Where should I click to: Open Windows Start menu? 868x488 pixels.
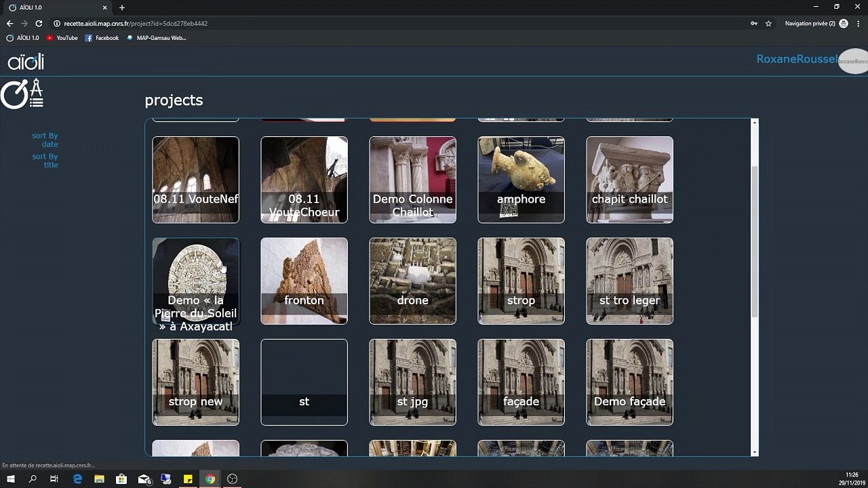tap(10, 479)
